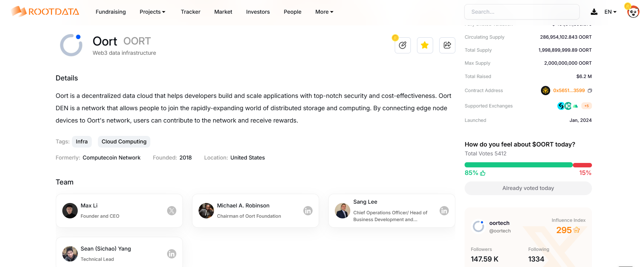The image size is (644, 267).
Task: Open the EN language dropdown
Action: pos(610,12)
